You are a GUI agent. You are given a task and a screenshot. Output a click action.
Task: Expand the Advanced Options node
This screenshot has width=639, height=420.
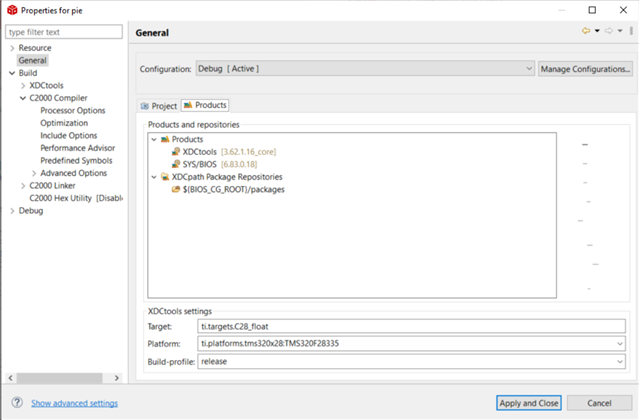click(33, 173)
